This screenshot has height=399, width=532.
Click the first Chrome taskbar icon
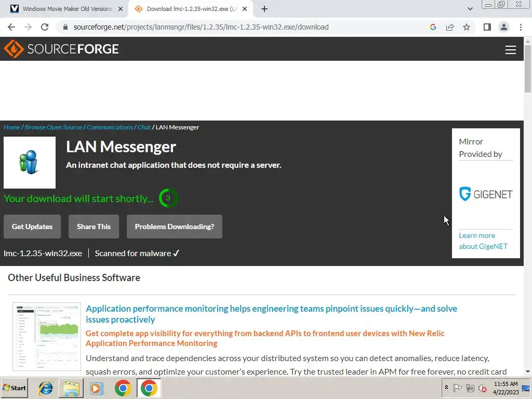point(123,388)
